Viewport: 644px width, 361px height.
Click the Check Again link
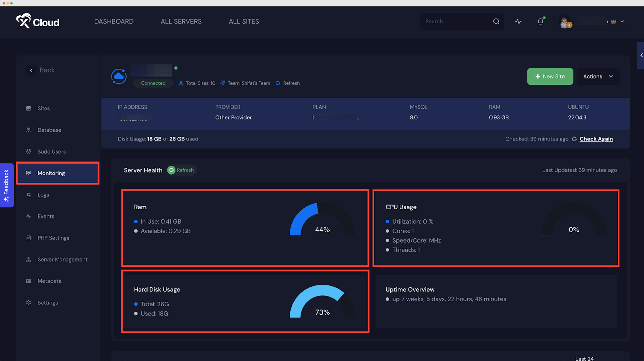(x=596, y=139)
